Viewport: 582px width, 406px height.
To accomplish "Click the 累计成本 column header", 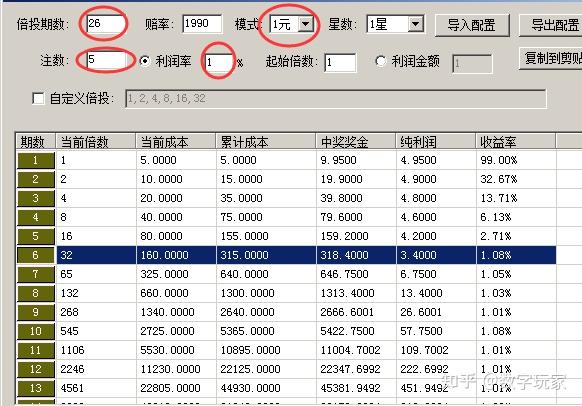I will click(x=265, y=141).
